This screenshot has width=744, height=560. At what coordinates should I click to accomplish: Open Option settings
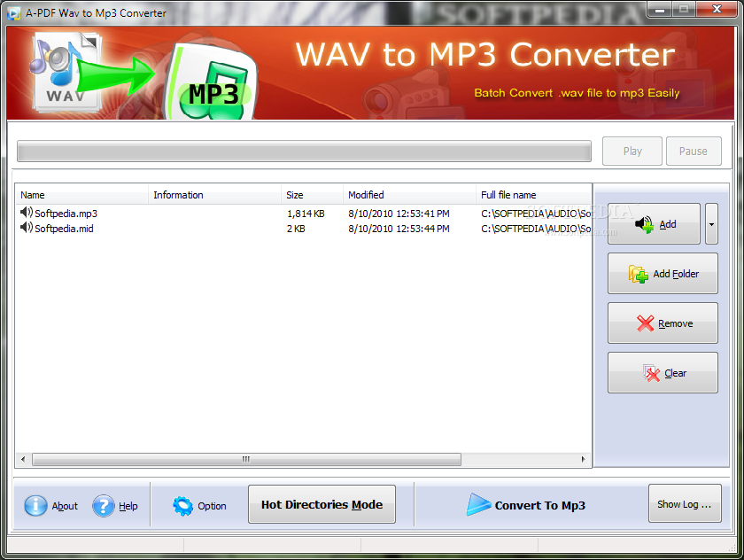199,506
